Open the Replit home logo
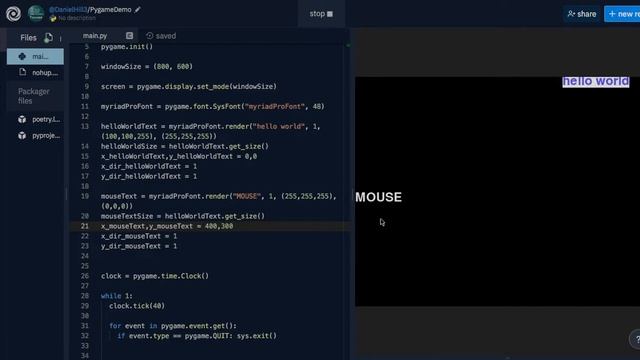Screen dimensions: 640x360 (13, 14)
